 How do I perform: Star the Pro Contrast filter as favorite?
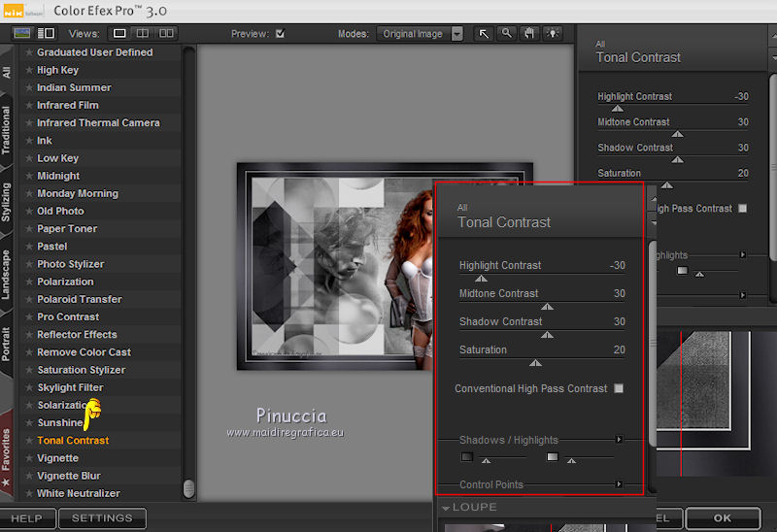tap(29, 317)
